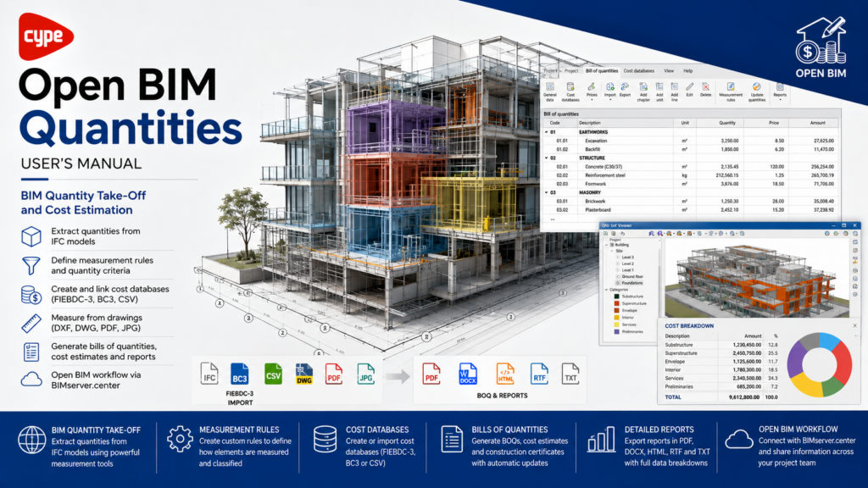Image resolution: width=868 pixels, height=488 pixels.
Task: Click the Description column header in Bill of quantities
Action: click(x=626, y=123)
